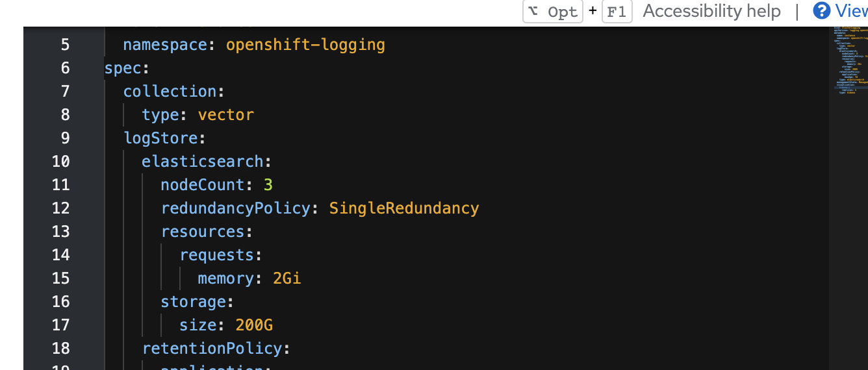
Task: Click the elasticsearch key
Action: [203, 162]
